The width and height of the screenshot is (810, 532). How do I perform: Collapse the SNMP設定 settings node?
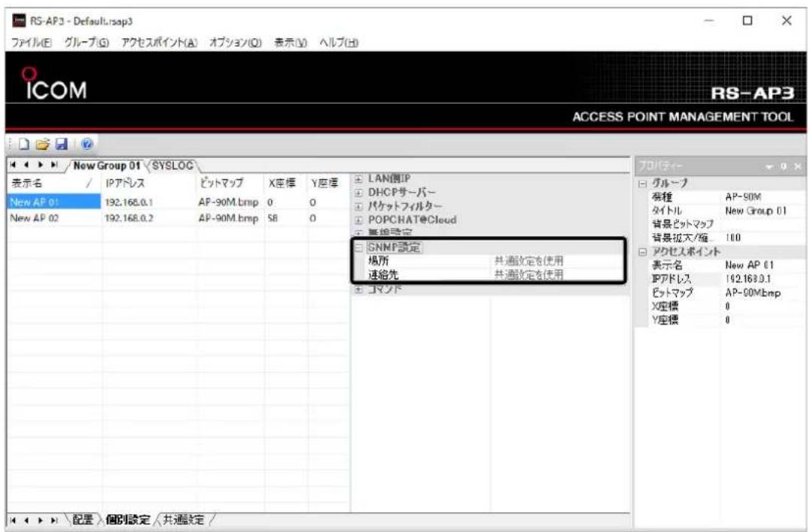(358, 248)
